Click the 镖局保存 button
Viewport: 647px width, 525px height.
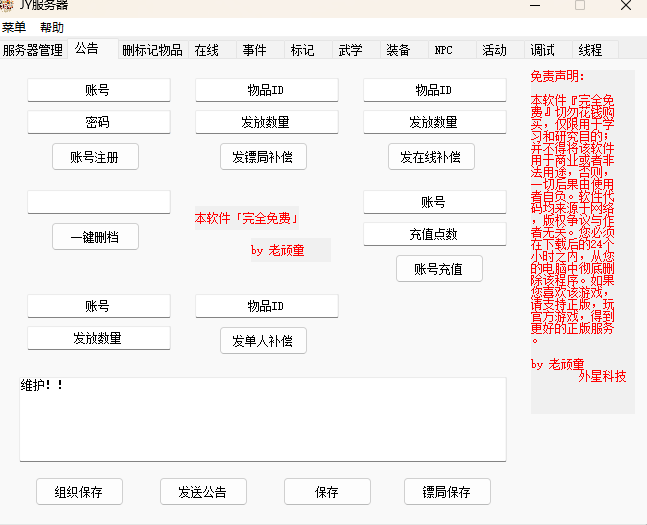click(x=447, y=492)
